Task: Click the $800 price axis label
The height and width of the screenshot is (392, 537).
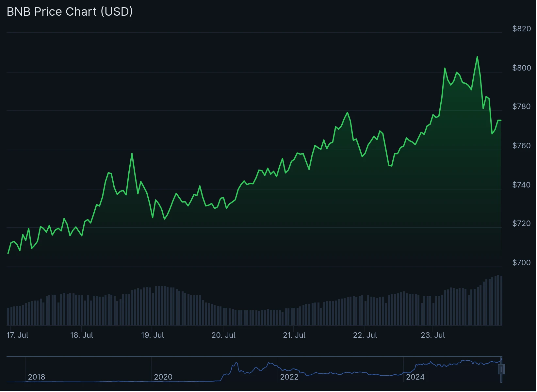Action: click(x=521, y=68)
